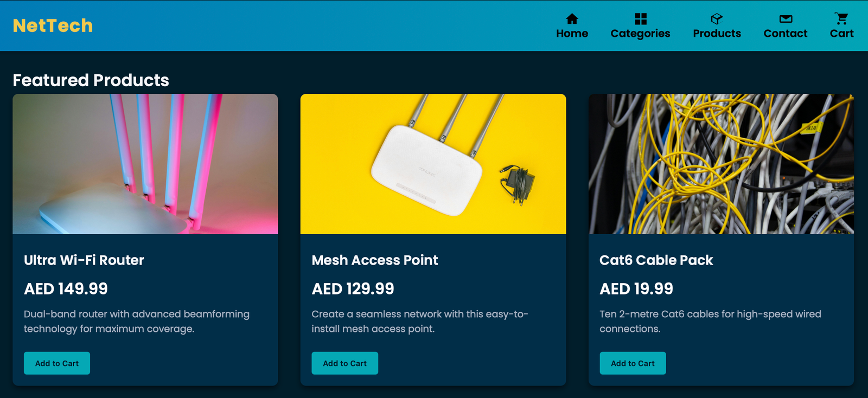Click the Categories grid icon
868x398 pixels.
coord(640,19)
